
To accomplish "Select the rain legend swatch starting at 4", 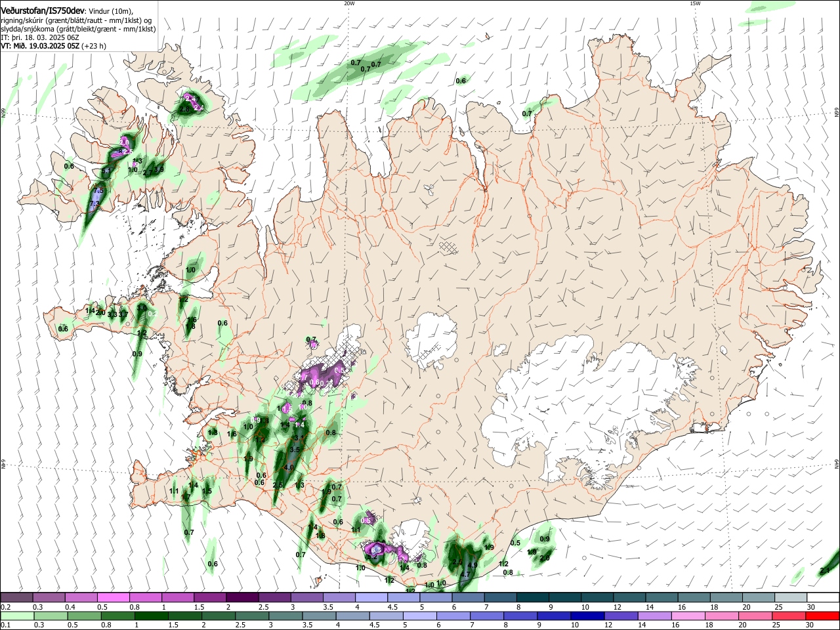I will point(352,616).
